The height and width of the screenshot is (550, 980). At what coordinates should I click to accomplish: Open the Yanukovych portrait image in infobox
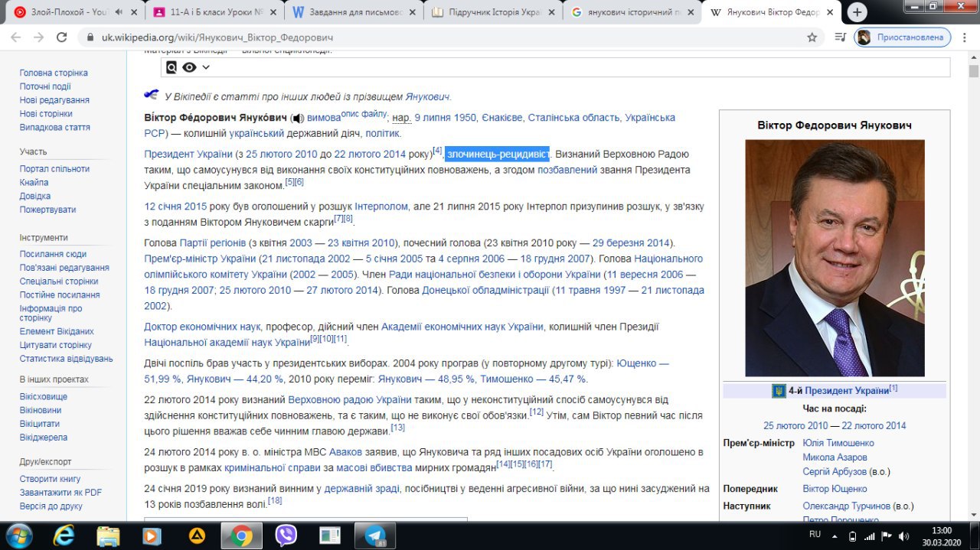click(x=835, y=258)
